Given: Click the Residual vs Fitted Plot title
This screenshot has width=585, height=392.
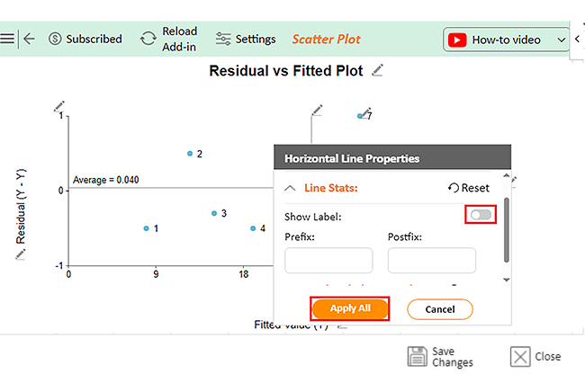Looking at the screenshot, I should pyautogui.click(x=286, y=71).
